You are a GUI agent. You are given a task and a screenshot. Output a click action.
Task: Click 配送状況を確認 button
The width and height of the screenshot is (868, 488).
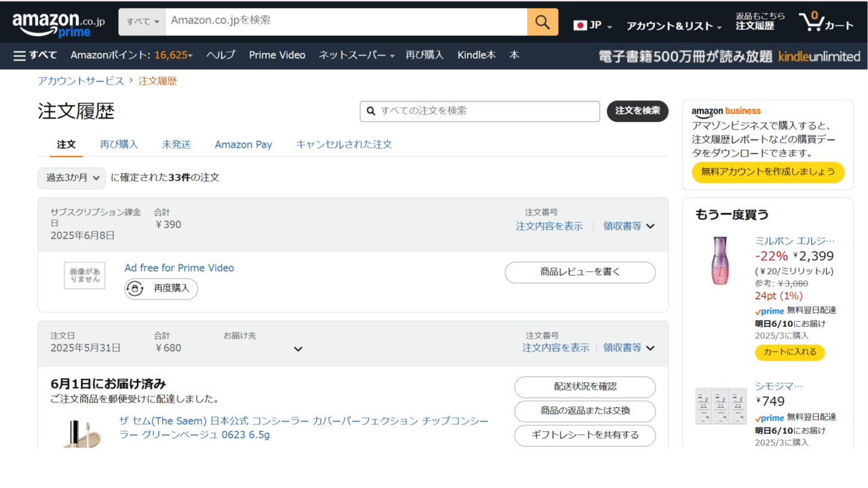point(585,386)
